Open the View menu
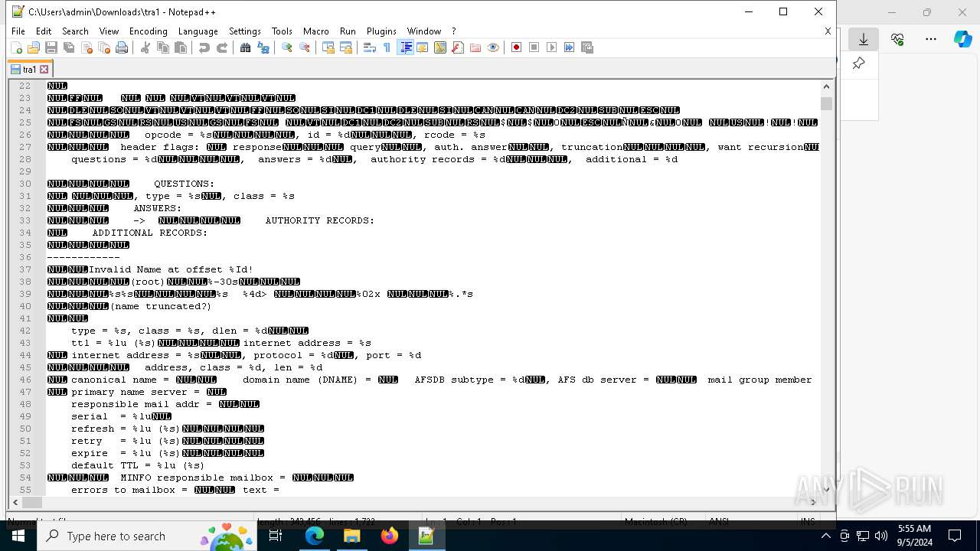 [109, 31]
